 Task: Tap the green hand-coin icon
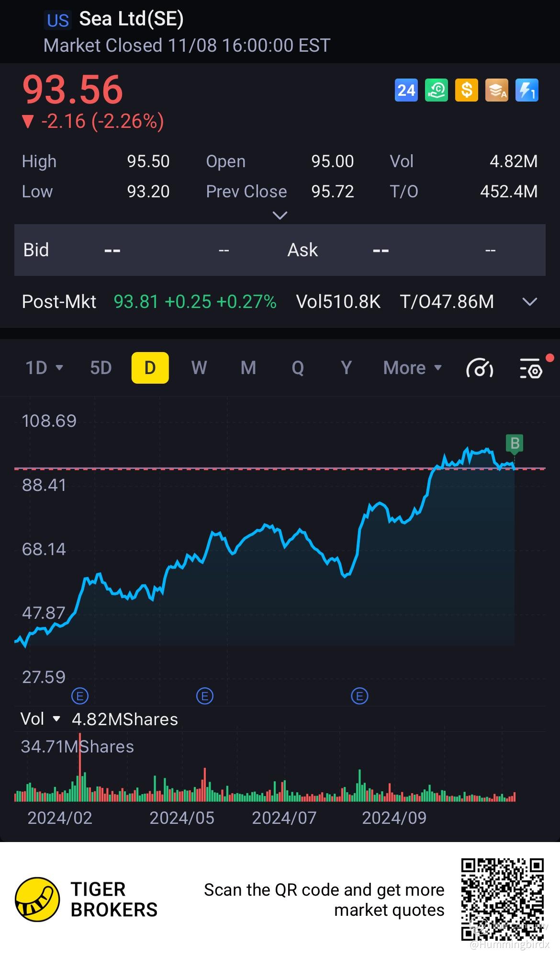point(437,90)
